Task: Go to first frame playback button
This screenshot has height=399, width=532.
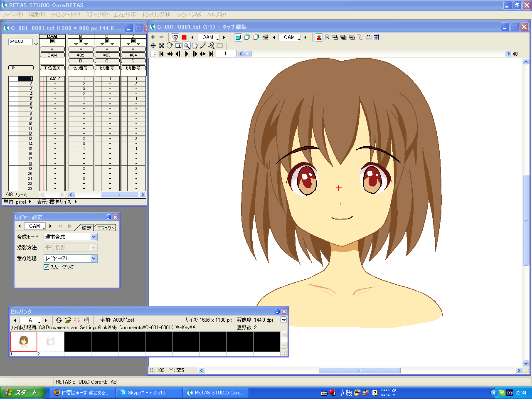Action: click(x=161, y=54)
